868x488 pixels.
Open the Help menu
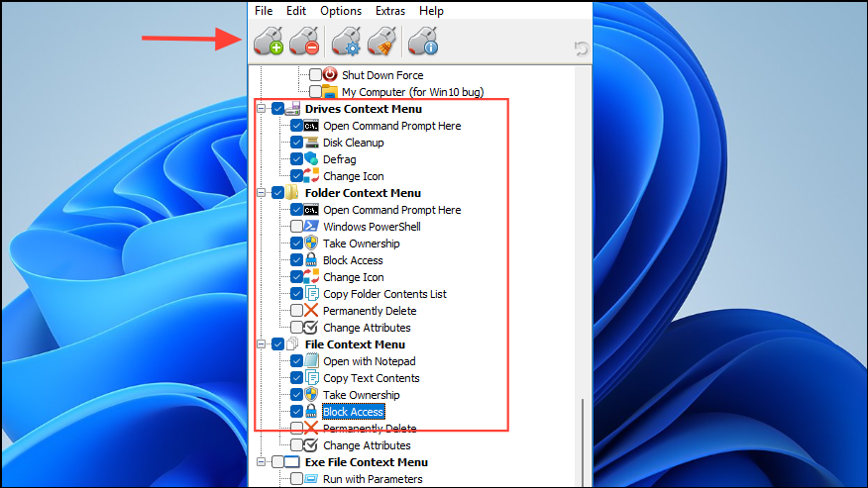point(431,11)
